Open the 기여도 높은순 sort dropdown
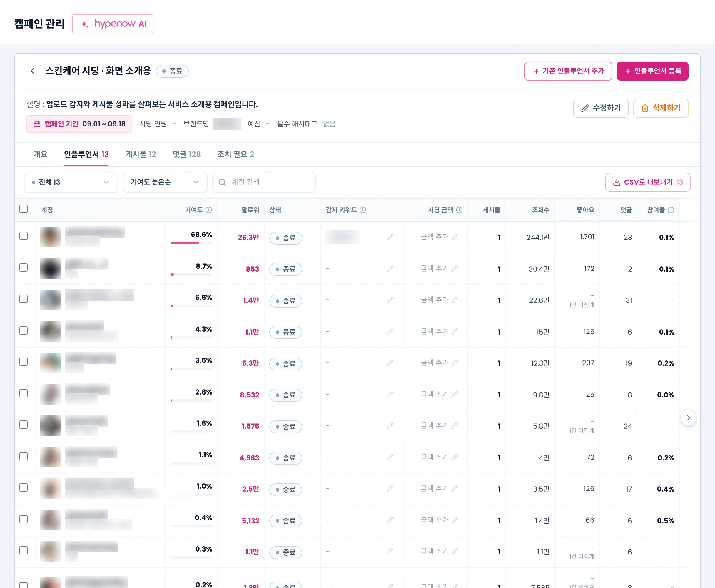The image size is (715, 588). (x=165, y=182)
